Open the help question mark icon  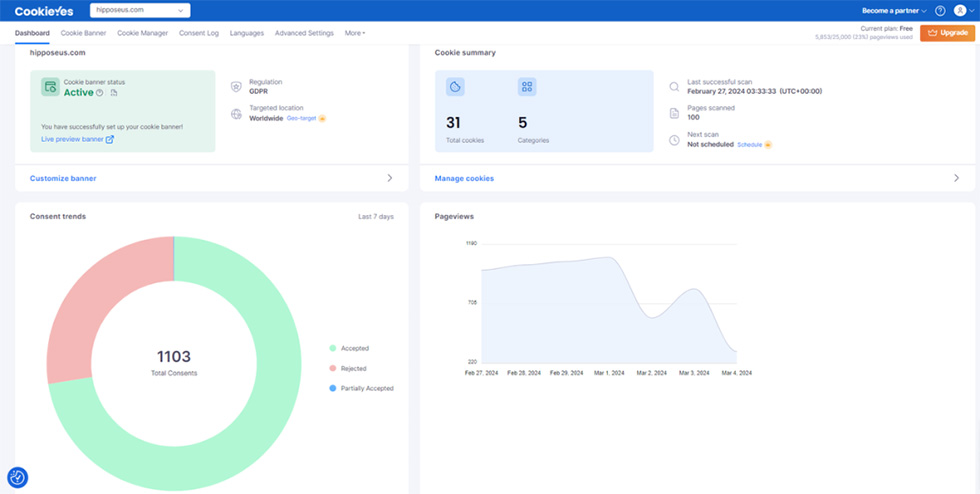[x=940, y=11]
